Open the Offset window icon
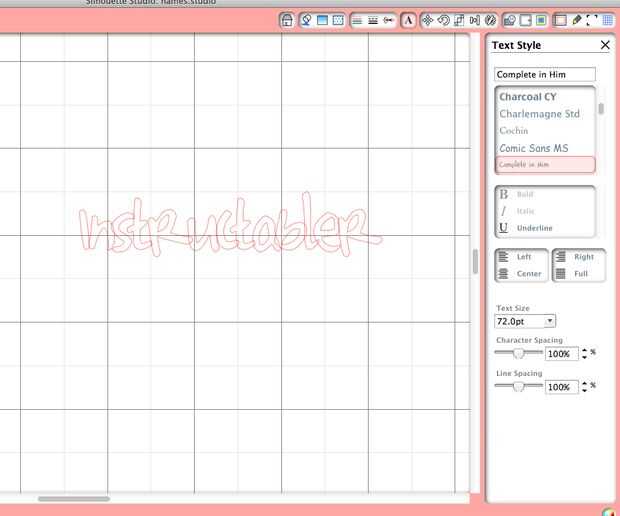Viewport: 620px width, 516px height. 525,20
